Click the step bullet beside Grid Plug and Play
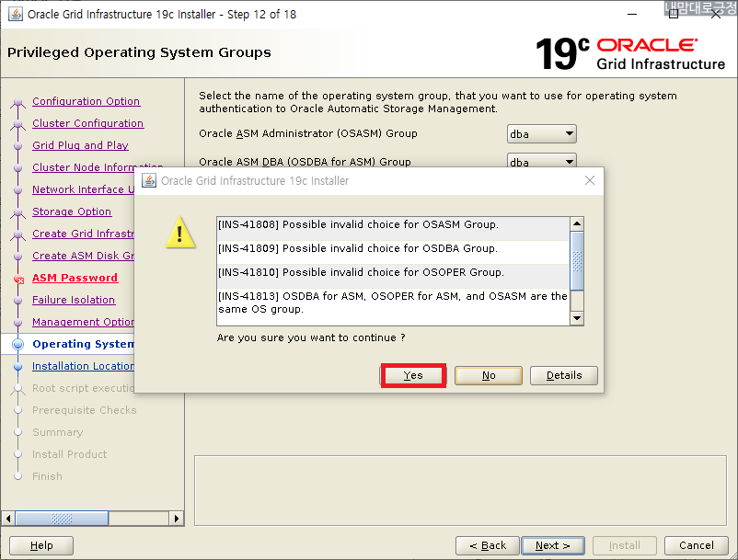This screenshot has width=738, height=560. [x=17, y=146]
